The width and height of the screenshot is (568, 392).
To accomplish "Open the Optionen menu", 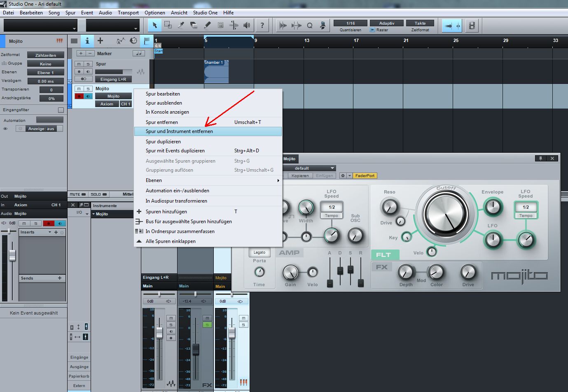I will tap(154, 12).
